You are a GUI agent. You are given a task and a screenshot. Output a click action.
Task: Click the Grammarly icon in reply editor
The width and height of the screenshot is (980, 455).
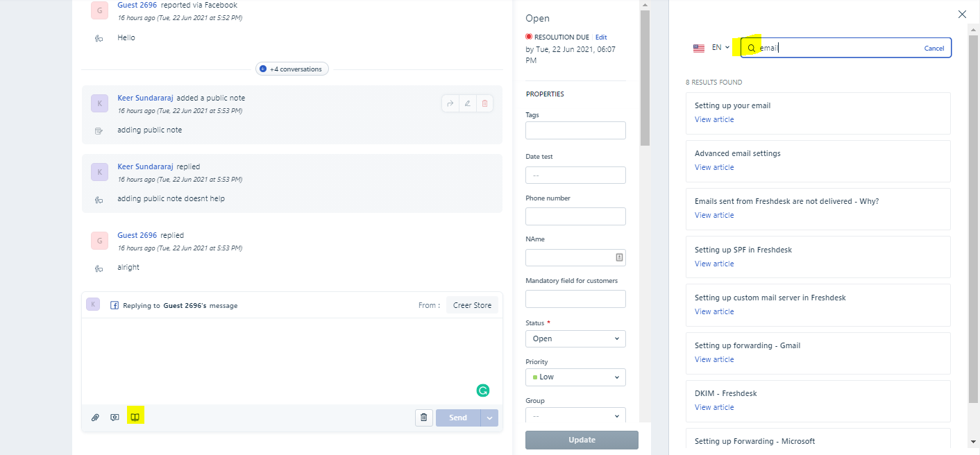click(482, 390)
